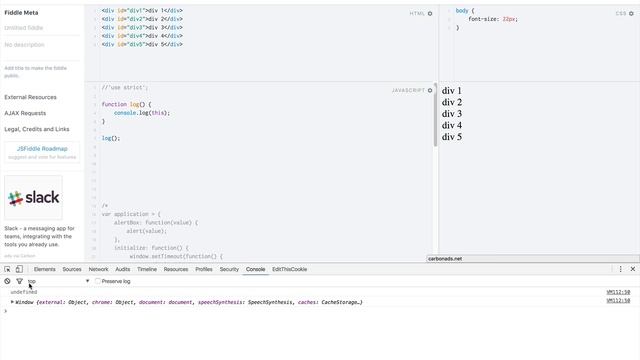
Task: Click the Slack ad logo
Action: [33, 198]
